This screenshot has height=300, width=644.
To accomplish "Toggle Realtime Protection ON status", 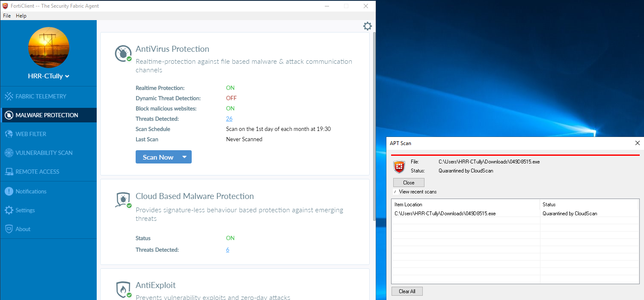I will point(230,88).
